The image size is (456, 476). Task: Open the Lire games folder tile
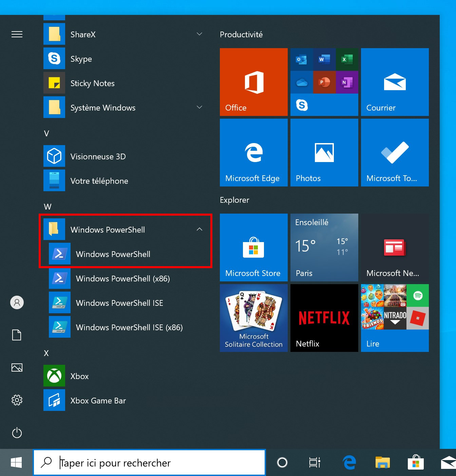click(x=395, y=318)
